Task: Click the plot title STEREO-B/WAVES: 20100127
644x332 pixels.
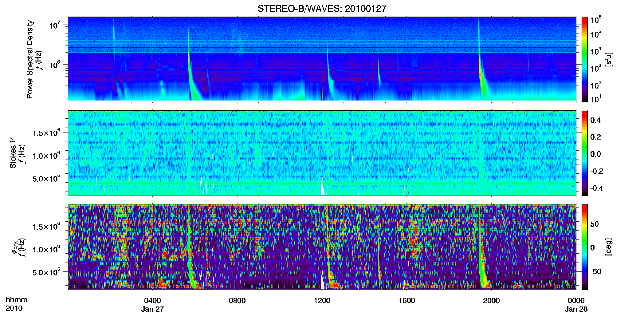Action: tap(322, 9)
